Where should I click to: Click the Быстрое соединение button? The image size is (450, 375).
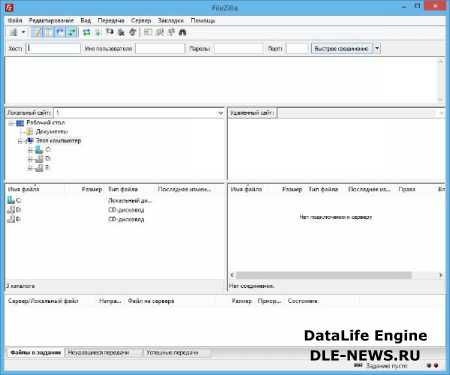[342, 48]
